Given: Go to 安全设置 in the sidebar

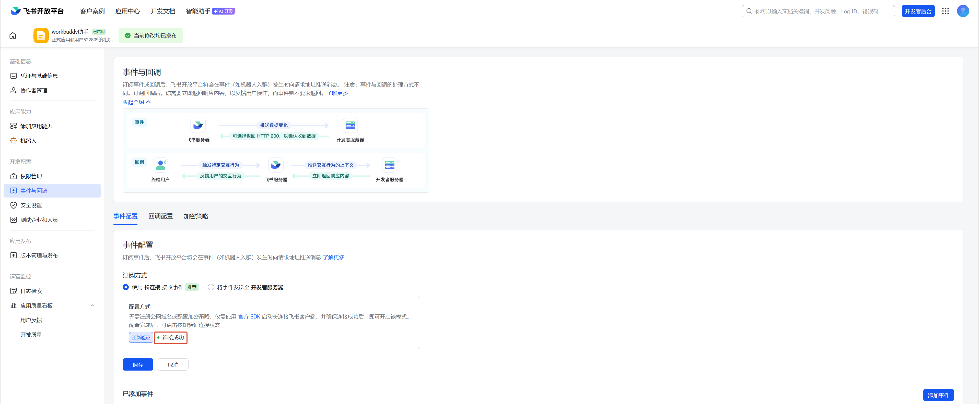Looking at the screenshot, I should (31, 205).
